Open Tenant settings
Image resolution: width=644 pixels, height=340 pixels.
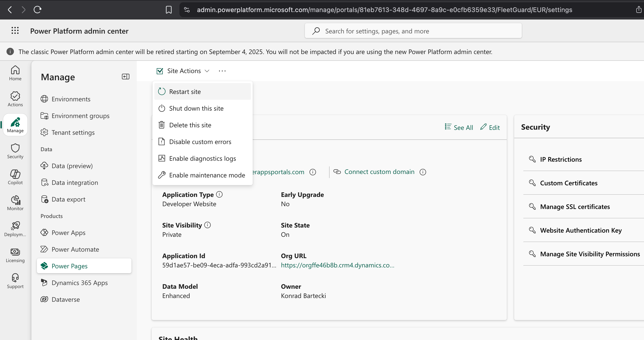(x=84, y=132)
